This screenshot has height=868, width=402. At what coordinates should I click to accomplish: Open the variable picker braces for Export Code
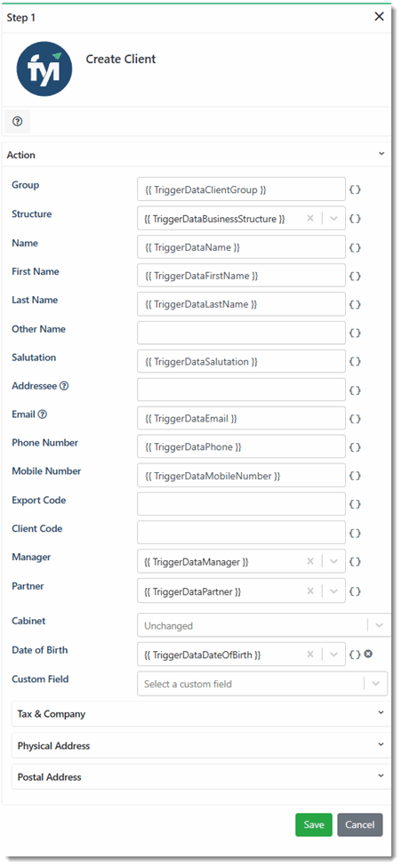coord(356,504)
